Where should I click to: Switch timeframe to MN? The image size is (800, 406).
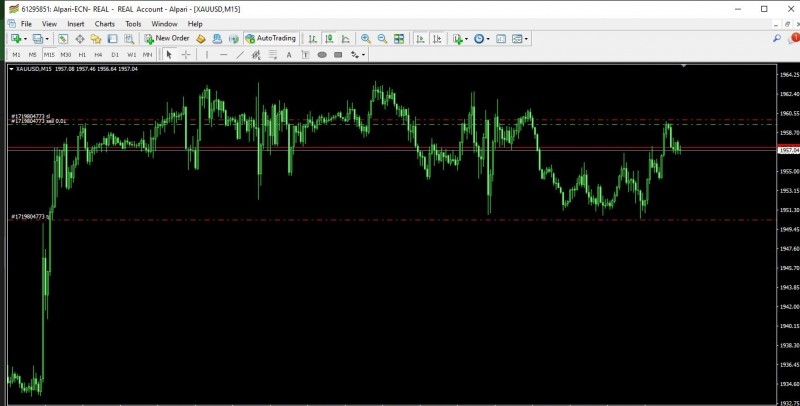click(x=147, y=55)
